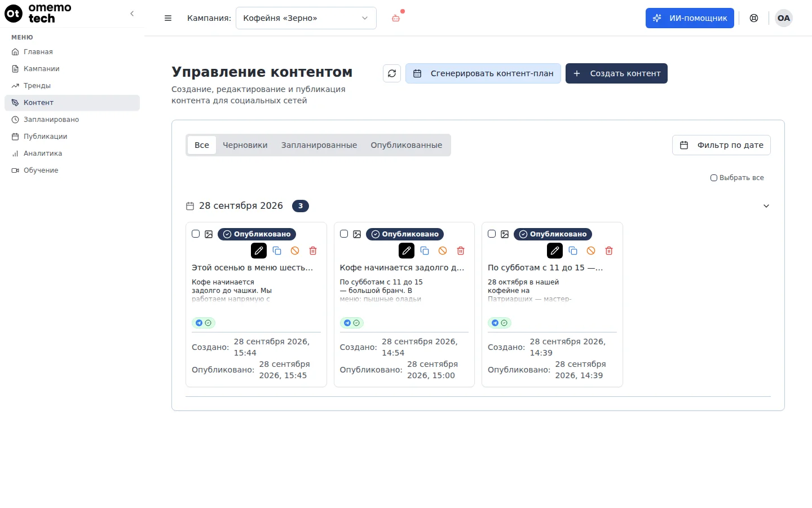Open the hamburger menu icon
The image size is (812, 508).
point(168,18)
